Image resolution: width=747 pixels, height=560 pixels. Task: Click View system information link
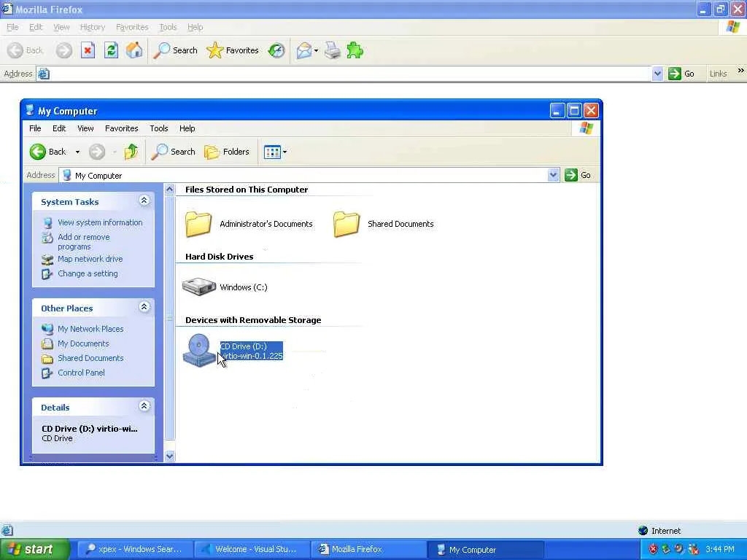pos(100,222)
